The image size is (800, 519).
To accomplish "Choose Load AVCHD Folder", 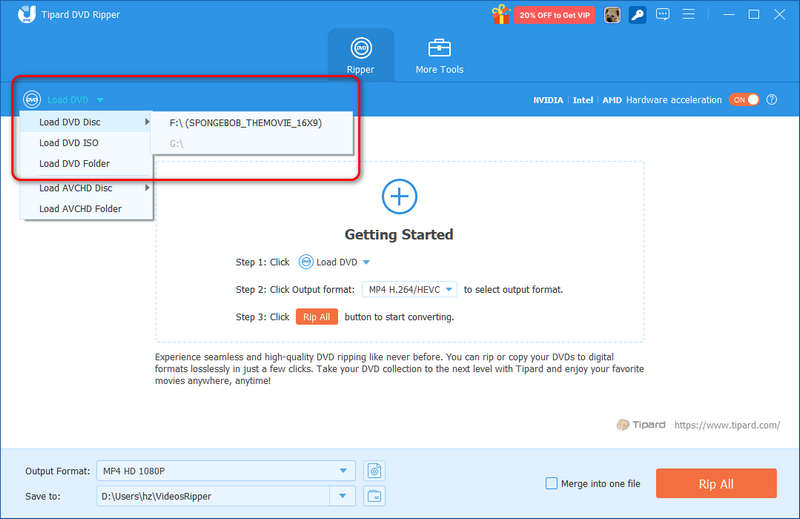I will point(86,209).
